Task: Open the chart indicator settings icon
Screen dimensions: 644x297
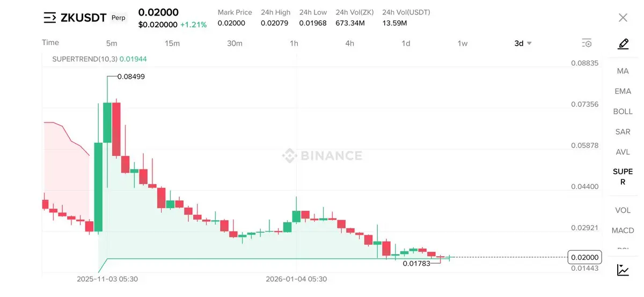Action: 587,43
